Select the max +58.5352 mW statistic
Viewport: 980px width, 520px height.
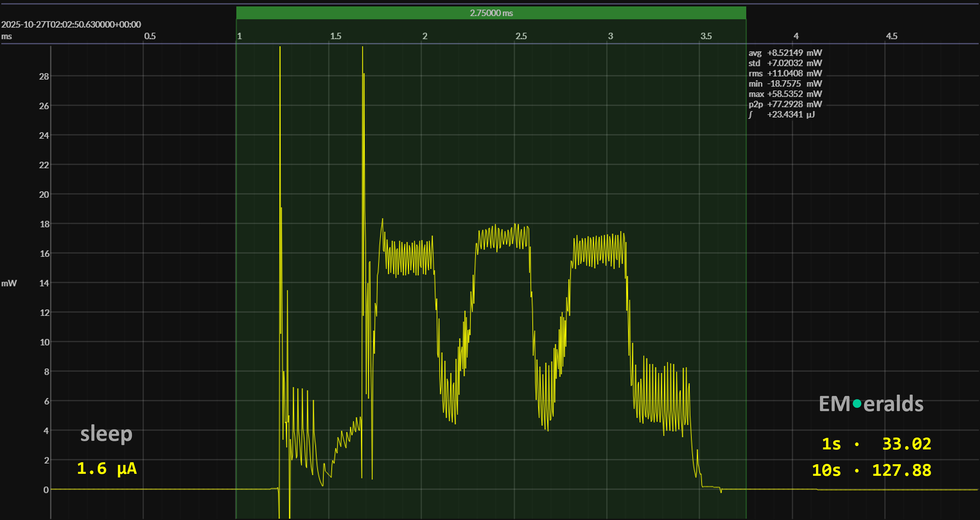click(785, 94)
